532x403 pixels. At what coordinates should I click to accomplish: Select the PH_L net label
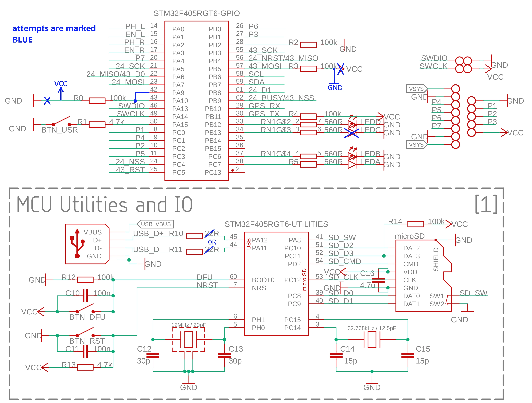135,26
